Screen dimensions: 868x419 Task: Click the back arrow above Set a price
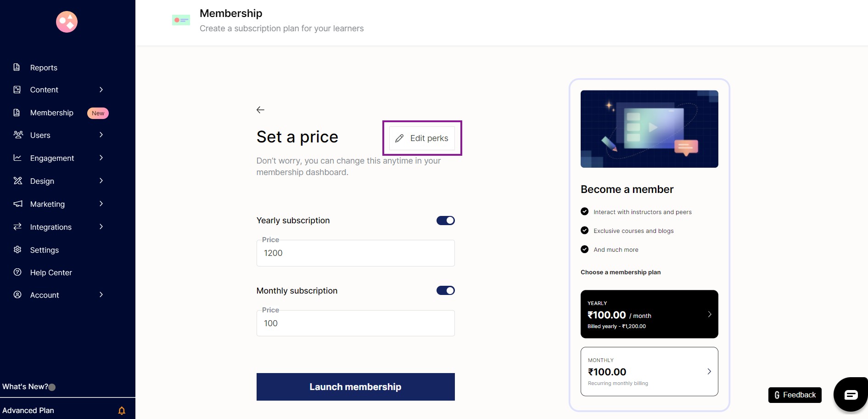260,110
